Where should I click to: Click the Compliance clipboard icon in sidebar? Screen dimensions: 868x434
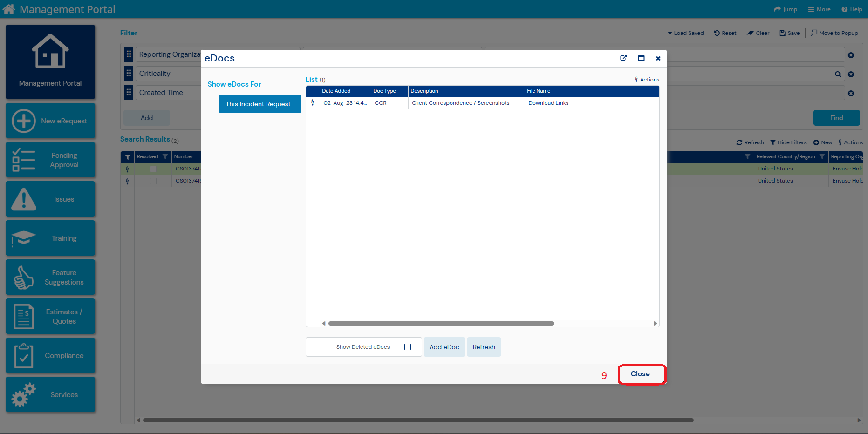point(24,355)
